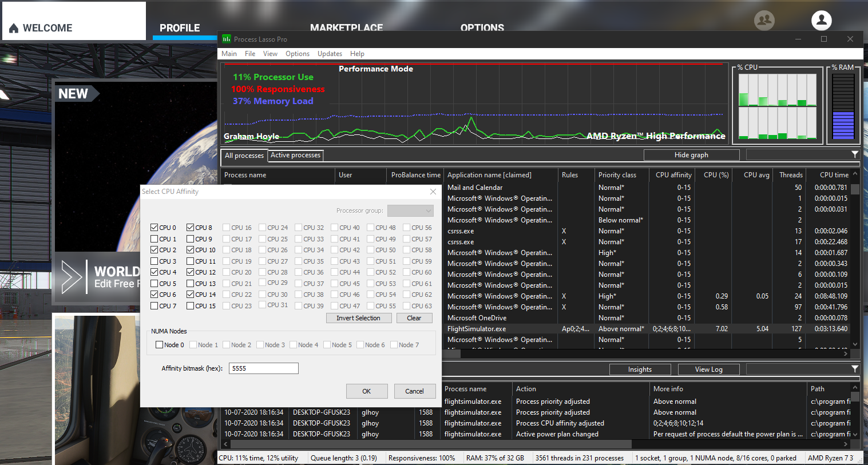Open the Updates menu
This screenshot has width=868, height=465.
coord(330,54)
